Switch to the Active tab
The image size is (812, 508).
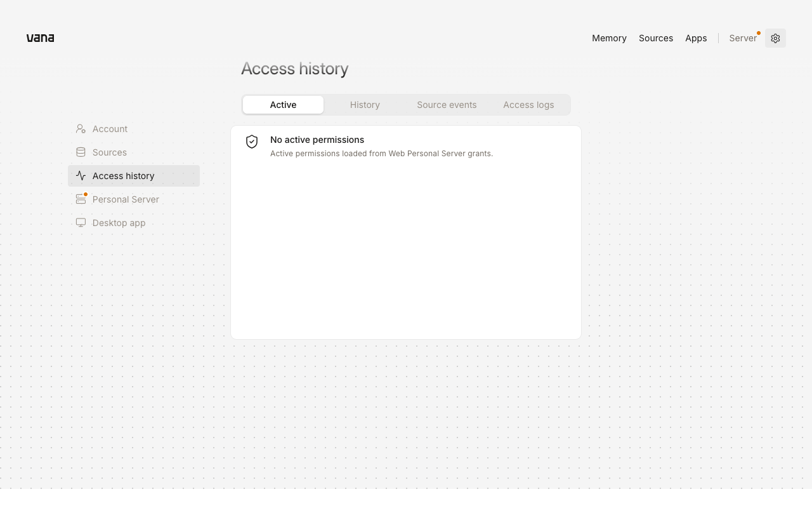283,105
